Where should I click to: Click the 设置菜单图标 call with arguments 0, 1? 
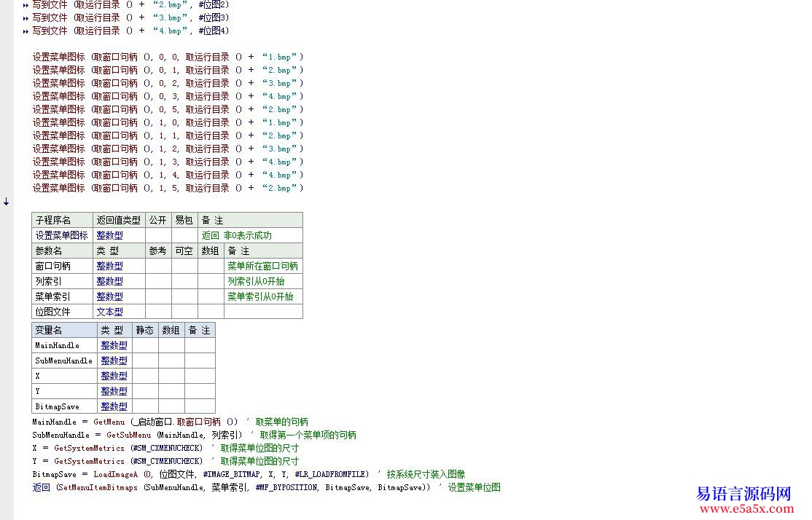pyautogui.click(x=168, y=70)
